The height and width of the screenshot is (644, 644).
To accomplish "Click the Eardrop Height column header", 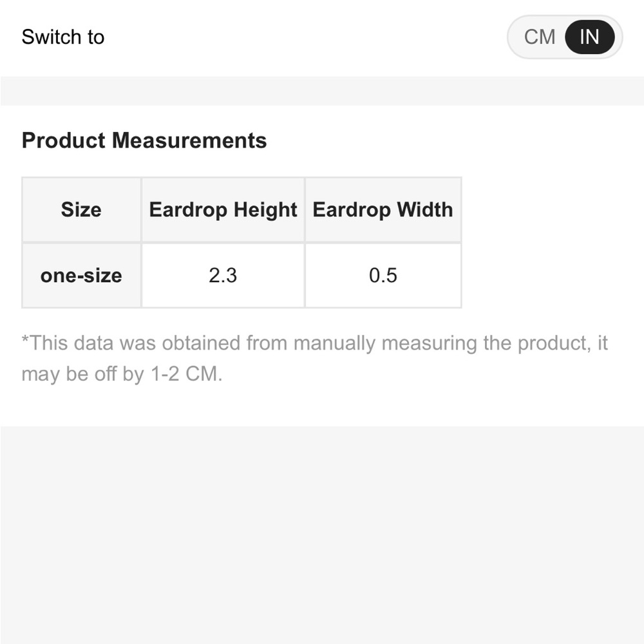I will (x=223, y=210).
